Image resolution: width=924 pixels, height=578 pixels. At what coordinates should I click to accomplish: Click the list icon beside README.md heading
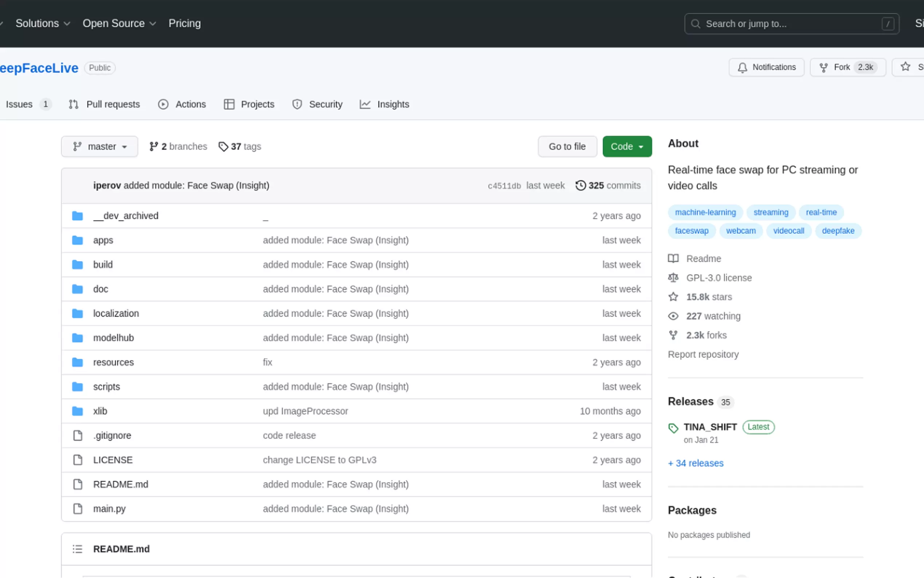(x=77, y=549)
